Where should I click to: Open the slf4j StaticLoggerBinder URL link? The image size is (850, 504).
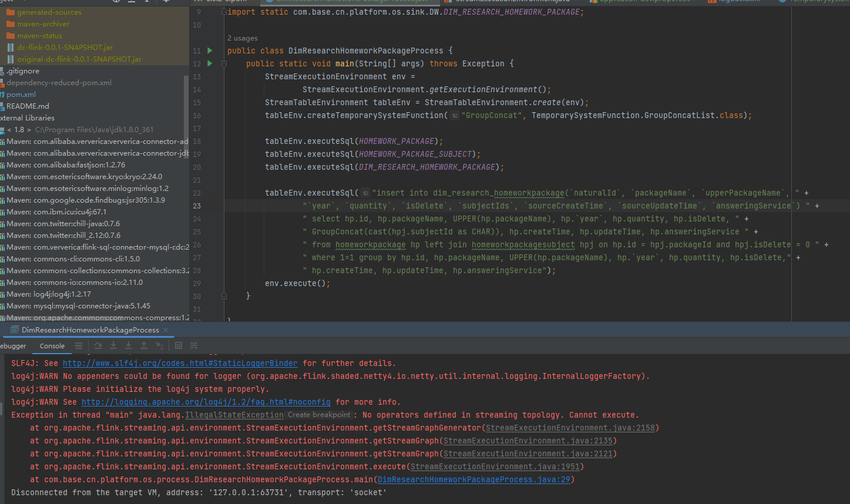coord(180,363)
